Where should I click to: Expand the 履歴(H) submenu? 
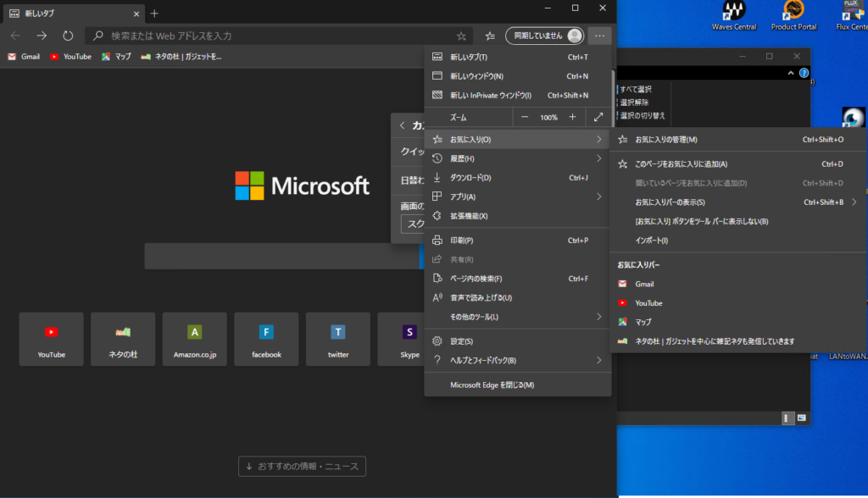[x=518, y=159]
